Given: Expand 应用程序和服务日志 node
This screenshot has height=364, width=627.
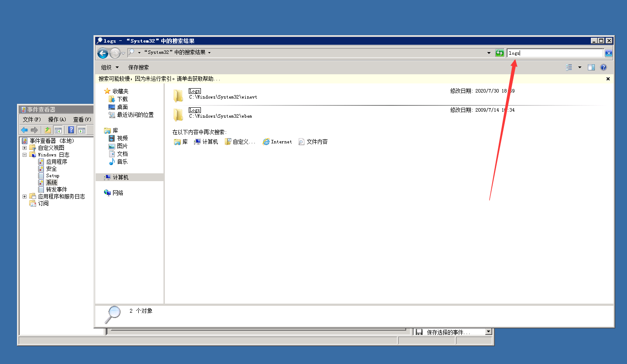Looking at the screenshot, I should tap(25, 196).
